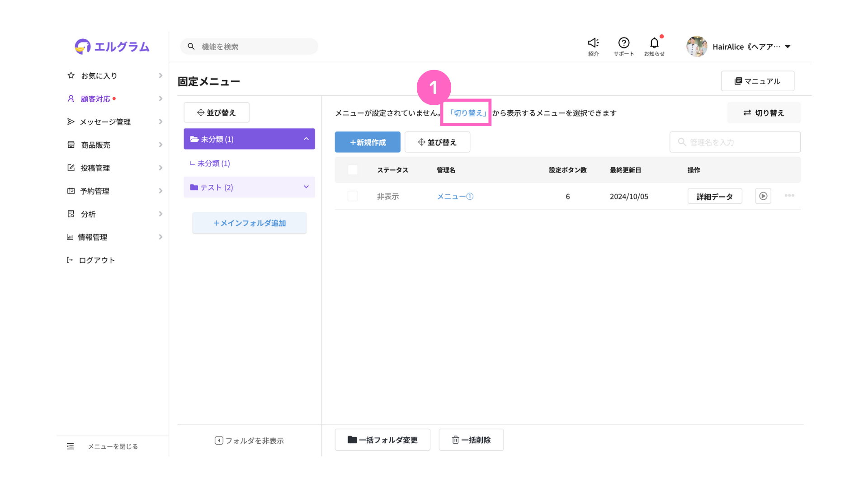Check the メニュー① row checkbox
Image resolution: width=868 pixels, height=488 pixels.
(x=353, y=196)
